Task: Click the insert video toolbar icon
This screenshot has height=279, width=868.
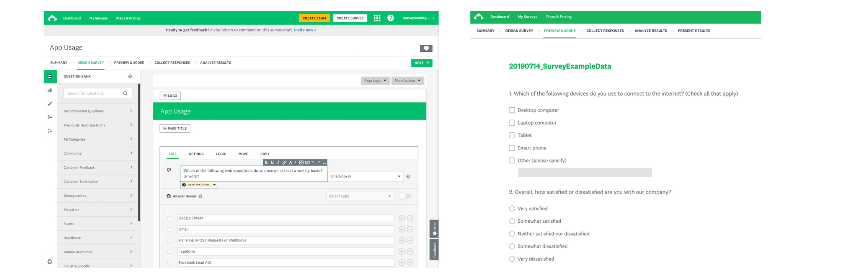Action: point(307,162)
